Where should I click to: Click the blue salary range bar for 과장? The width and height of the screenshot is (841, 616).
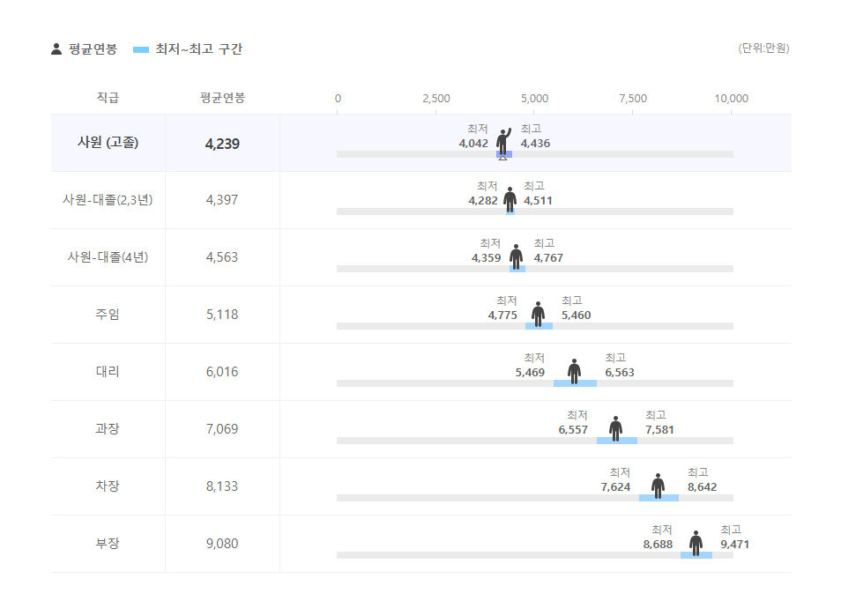(x=616, y=441)
